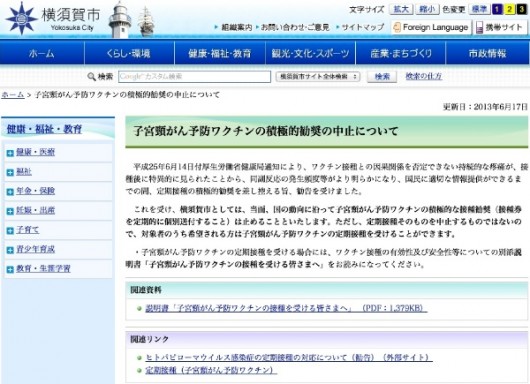Expand the plus icon beside 子育て
The width and height of the screenshot is (530, 384).
click(x=10, y=231)
